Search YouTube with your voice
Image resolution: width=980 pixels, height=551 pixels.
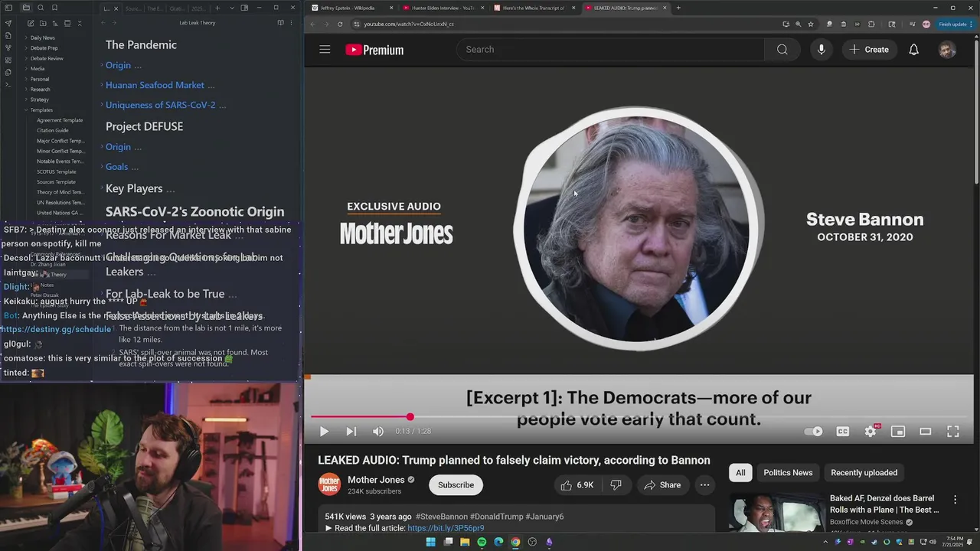coord(821,50)
